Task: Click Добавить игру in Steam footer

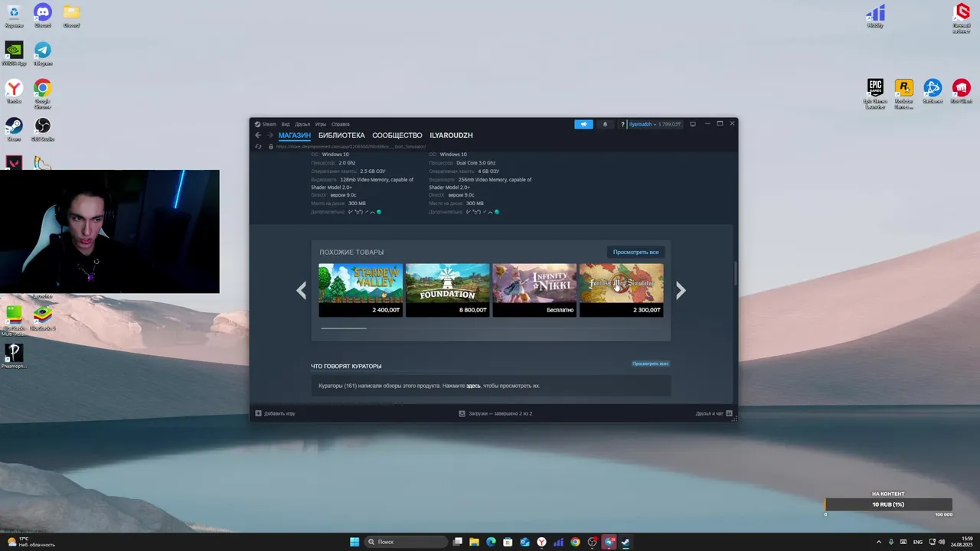Action: [x=279, y=413]
